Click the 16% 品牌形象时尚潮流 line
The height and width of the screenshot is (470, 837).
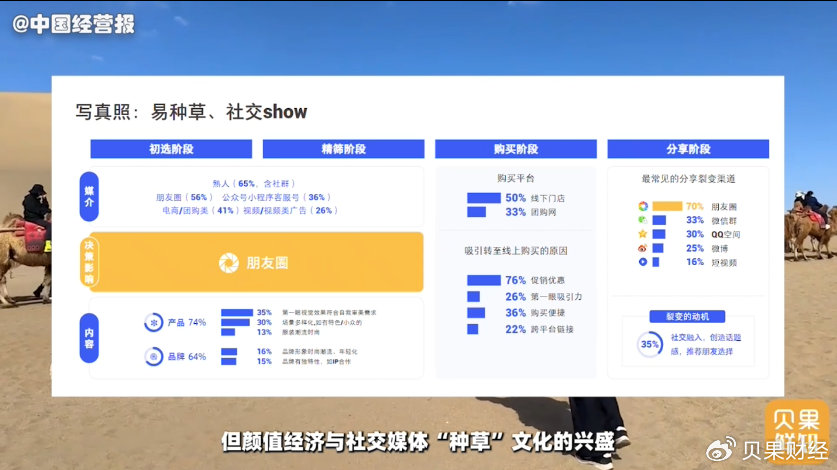coord(307,351)
